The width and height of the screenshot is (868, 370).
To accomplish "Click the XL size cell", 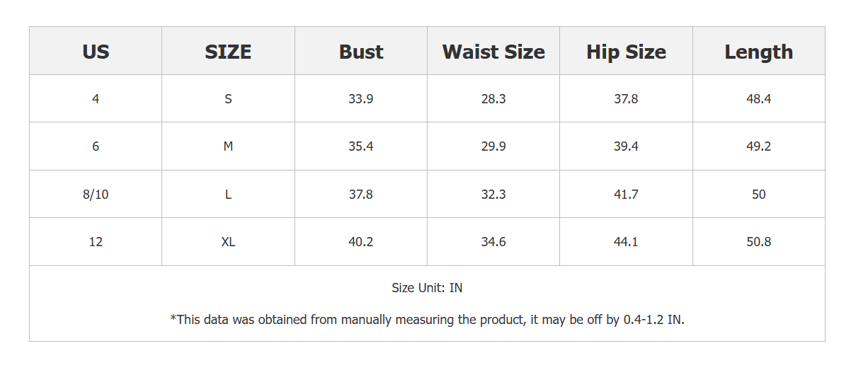I will coord(228,242).
